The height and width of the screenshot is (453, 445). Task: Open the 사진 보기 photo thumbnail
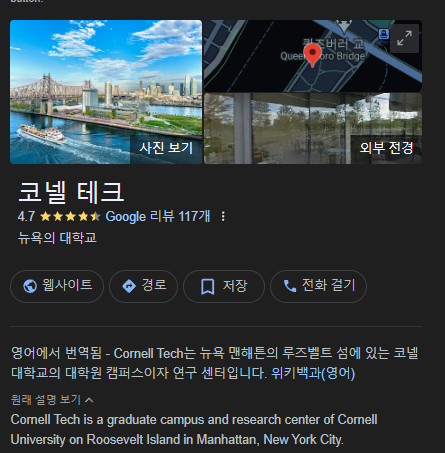click(106, 92)
